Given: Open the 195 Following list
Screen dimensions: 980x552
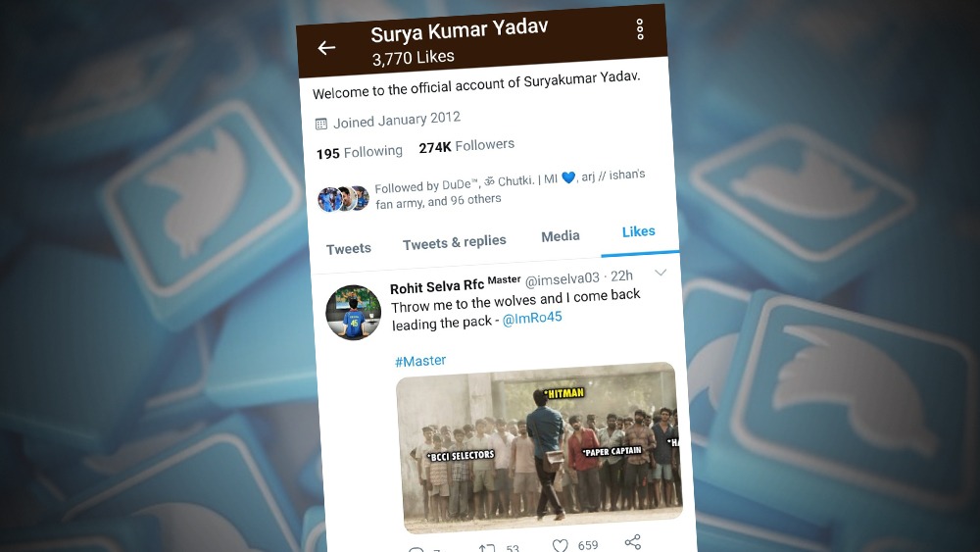Looking at the screenshot, I should click(x=360, y=152).
